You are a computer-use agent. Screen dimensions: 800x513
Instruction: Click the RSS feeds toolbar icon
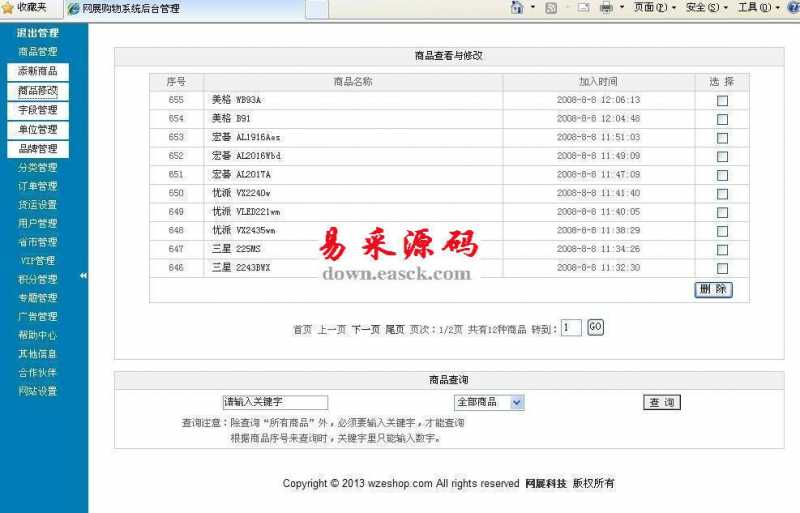click(x=551, y=8)
